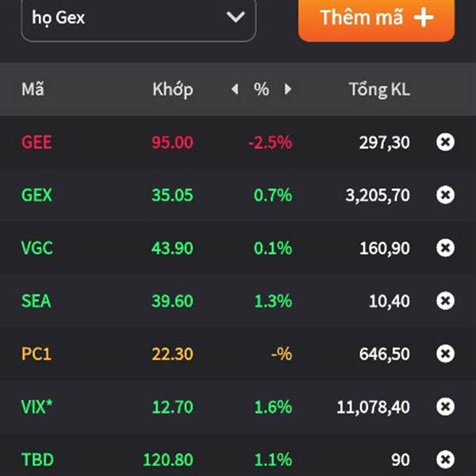
Task: Delete VGC row with X icon
Action: pos(445,248)
